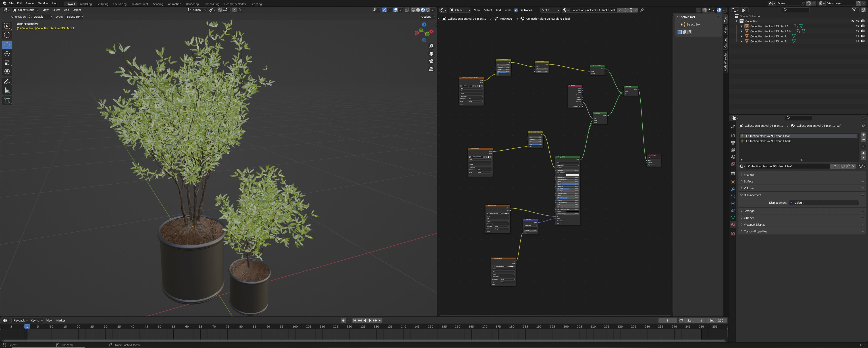Select the Add Cube tool

7,100
